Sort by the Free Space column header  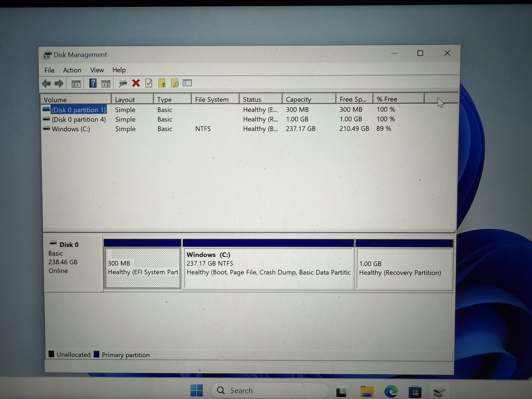pos(354,99)
